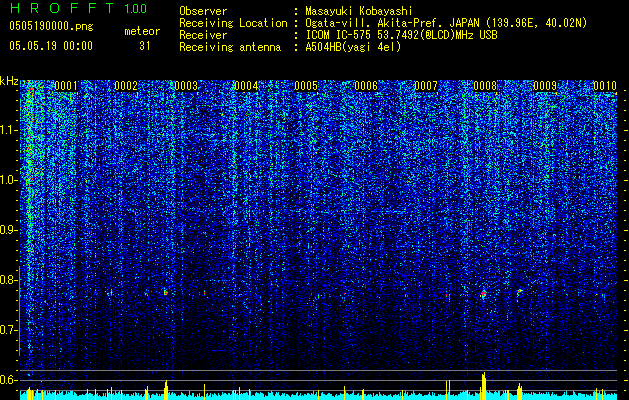Click observer name Masayuki Kobayashi
Image resolution: width=629 pixels, height=400 pixels.
[x=359, y=11]
